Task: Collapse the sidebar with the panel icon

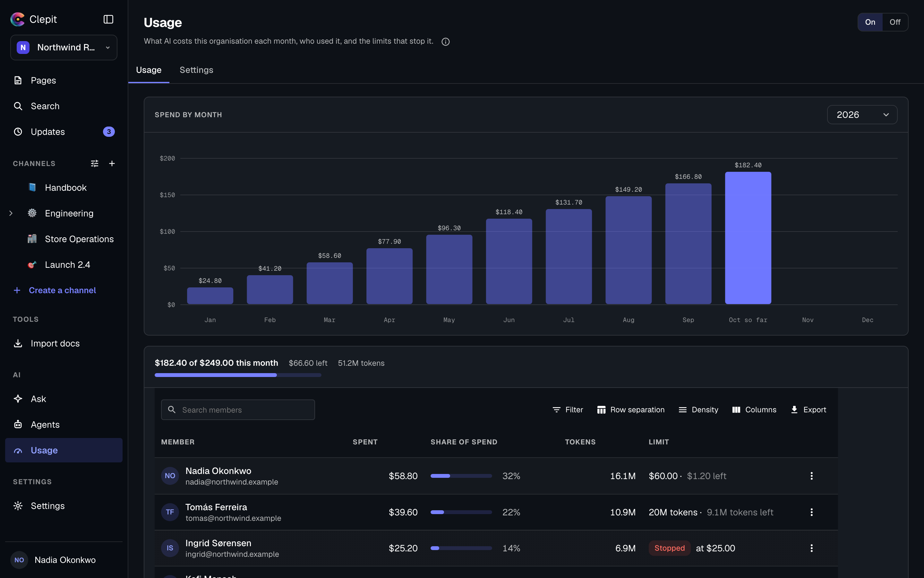Action: point(108,19)
